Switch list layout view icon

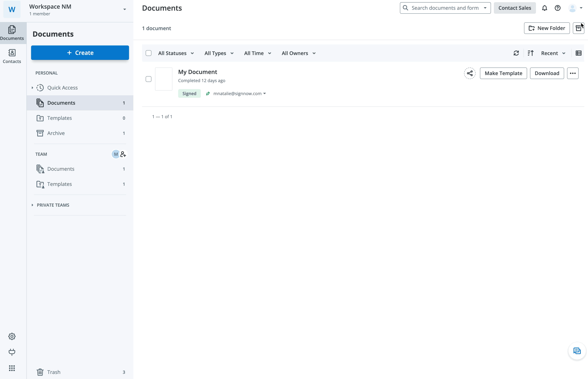pos(578,53)
